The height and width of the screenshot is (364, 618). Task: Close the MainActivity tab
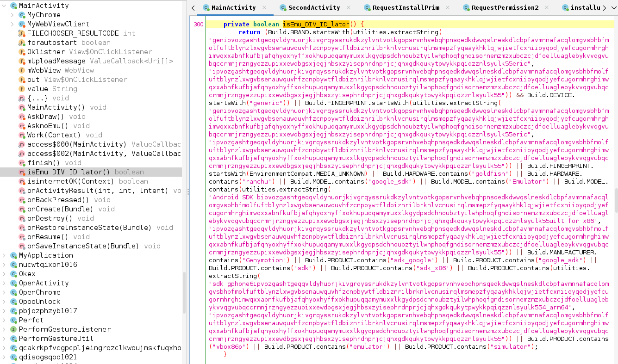pos(264,8)
